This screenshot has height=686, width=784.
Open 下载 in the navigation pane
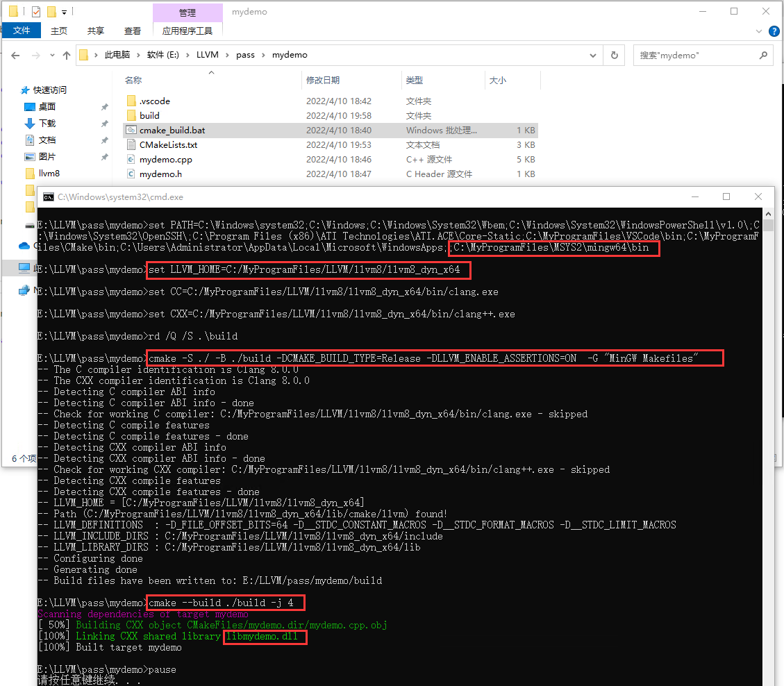47,123
